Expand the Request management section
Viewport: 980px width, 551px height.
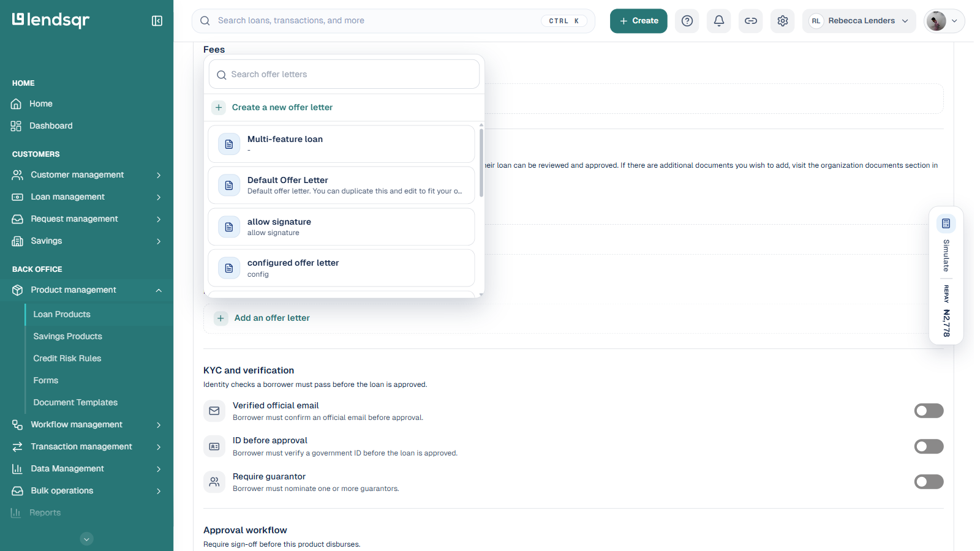click(x=86, y=219)
